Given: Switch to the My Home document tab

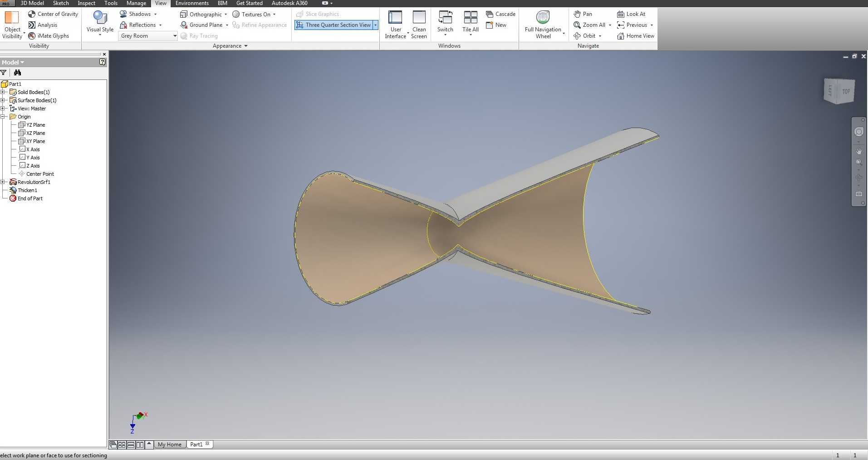Looking at the screenshot, I should click(x=170, y=445).
